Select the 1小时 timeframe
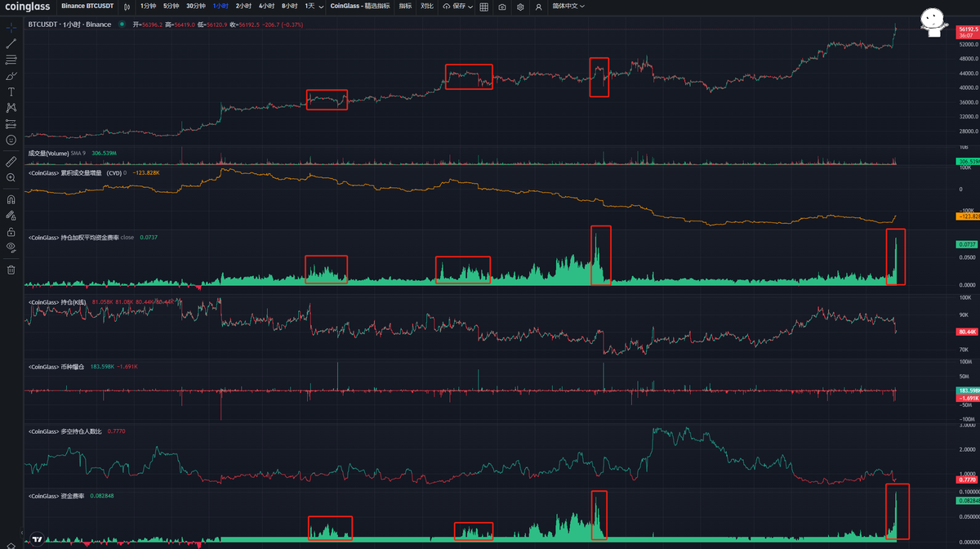The height and width of the screenshot is (549, 980). pyautogui.click(x=220, y=7)
